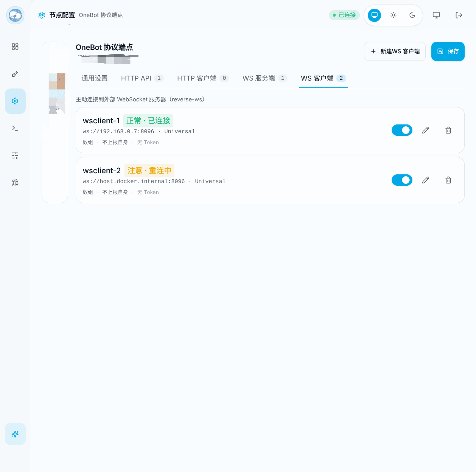Click the wsclient-1 name
This screenshot has height=472, width=476.
click(101, 121)
